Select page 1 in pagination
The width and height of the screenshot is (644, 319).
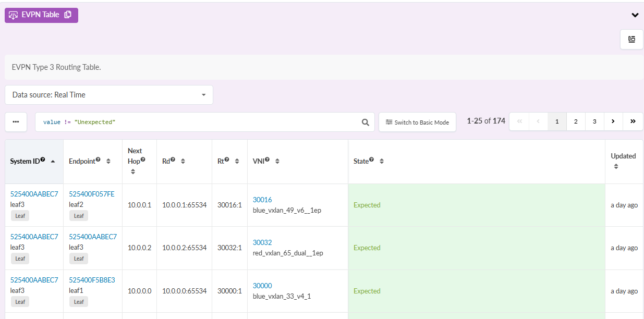(557, 121)
